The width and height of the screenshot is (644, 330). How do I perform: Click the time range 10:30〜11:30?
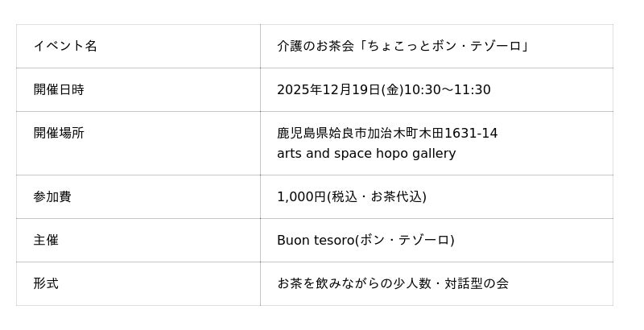click(448, 89)
